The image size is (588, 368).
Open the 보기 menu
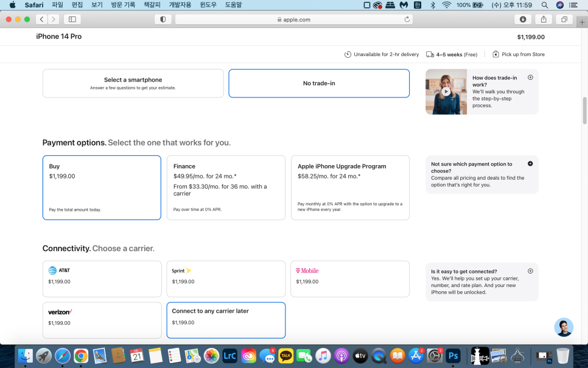(97, 5)
